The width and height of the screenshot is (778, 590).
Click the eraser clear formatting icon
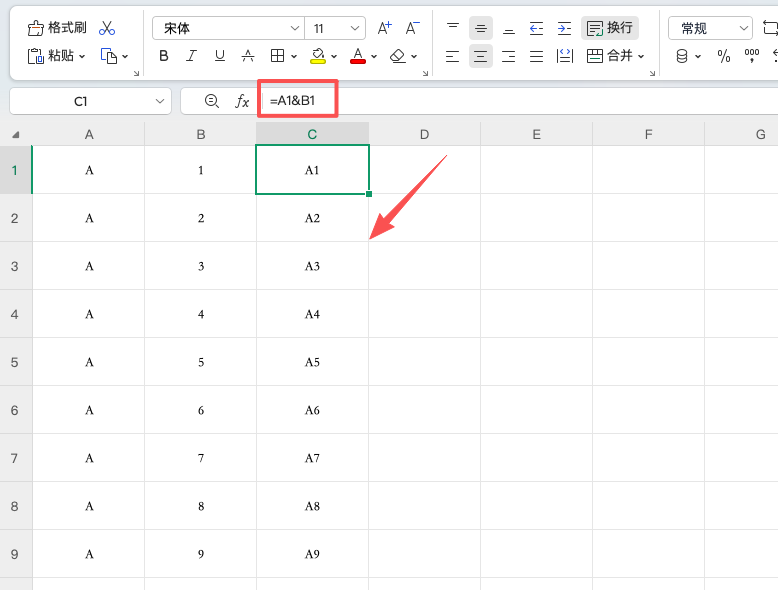tap(397, 56)
